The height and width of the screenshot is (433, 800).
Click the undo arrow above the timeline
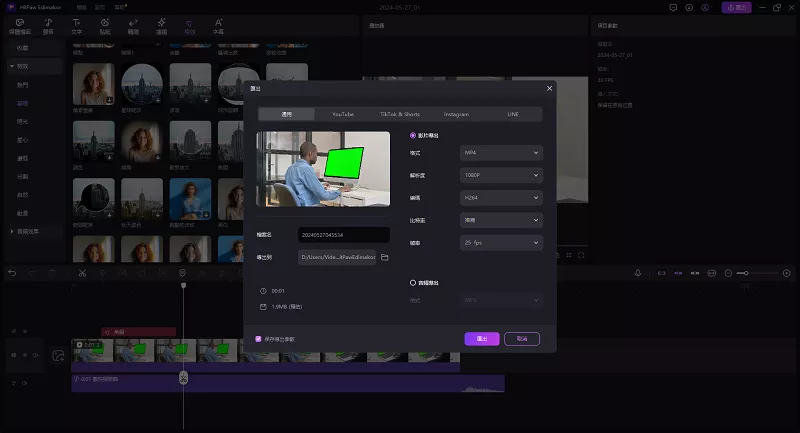(13, 273)
